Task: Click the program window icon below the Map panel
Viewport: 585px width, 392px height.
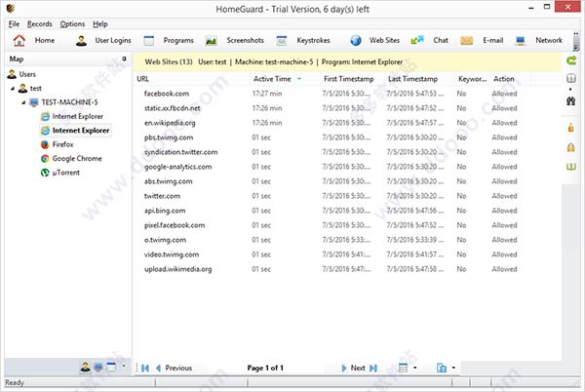Action: (111, 367)
